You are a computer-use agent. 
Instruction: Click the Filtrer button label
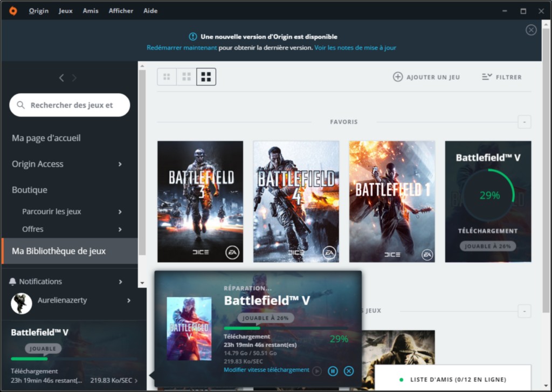509,77
